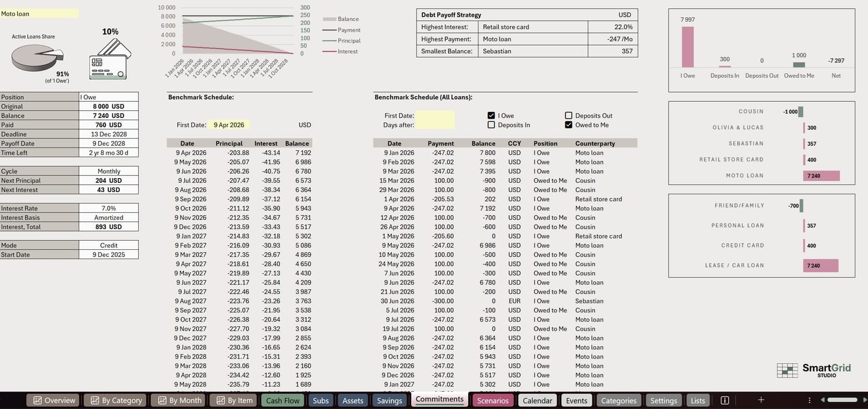Click the left arrow beside the tab scrollbar
This screenshot has width=868, height=409.
pyautogui.click(x=824, y=400)
